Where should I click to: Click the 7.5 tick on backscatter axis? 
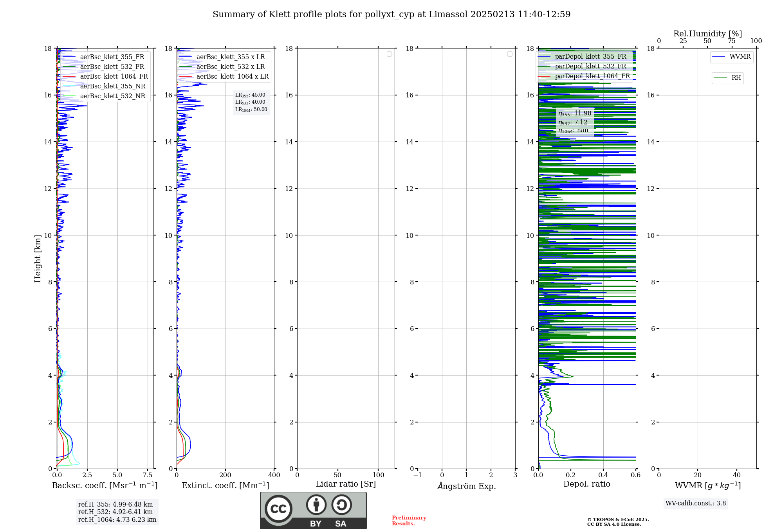(148, 475)
